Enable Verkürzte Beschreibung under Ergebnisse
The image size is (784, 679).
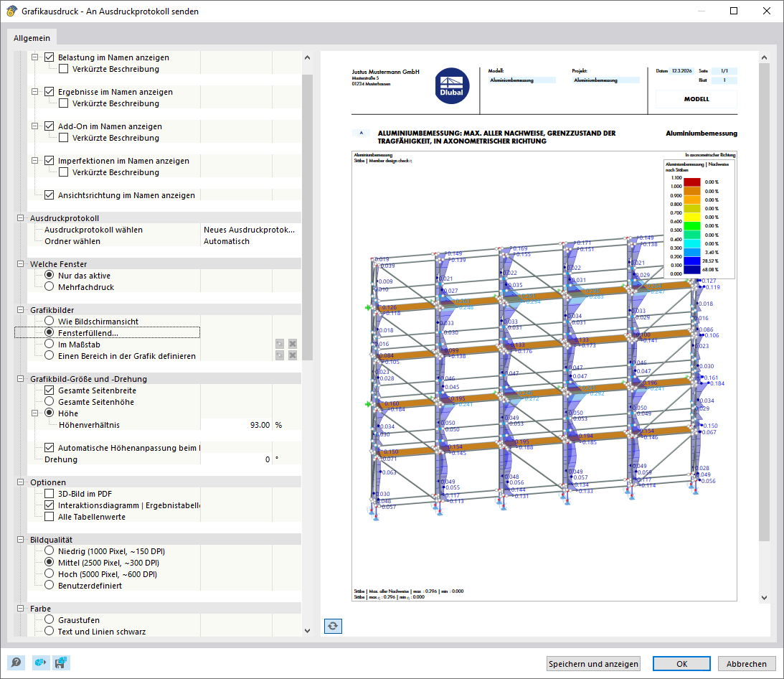point(64,103)
